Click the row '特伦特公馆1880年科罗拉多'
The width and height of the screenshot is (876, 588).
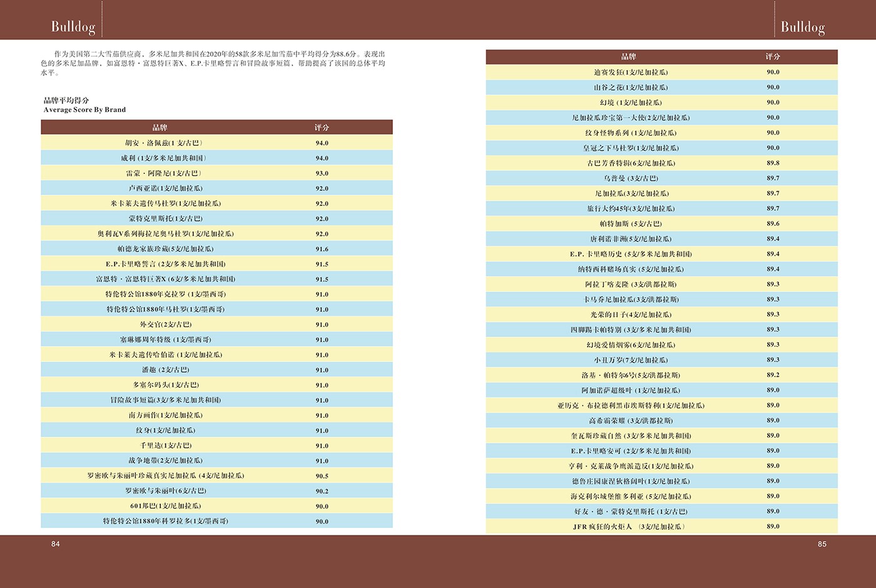click(216, 521)
